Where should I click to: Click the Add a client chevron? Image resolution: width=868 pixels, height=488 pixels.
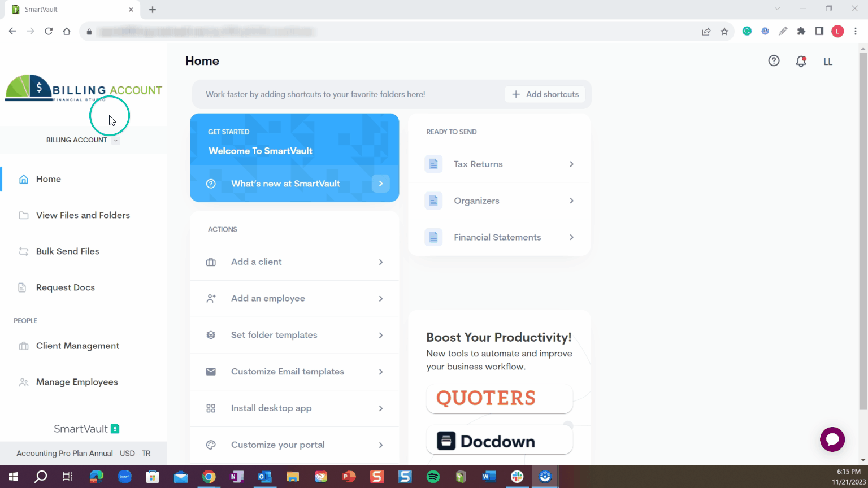click(381, 262)
